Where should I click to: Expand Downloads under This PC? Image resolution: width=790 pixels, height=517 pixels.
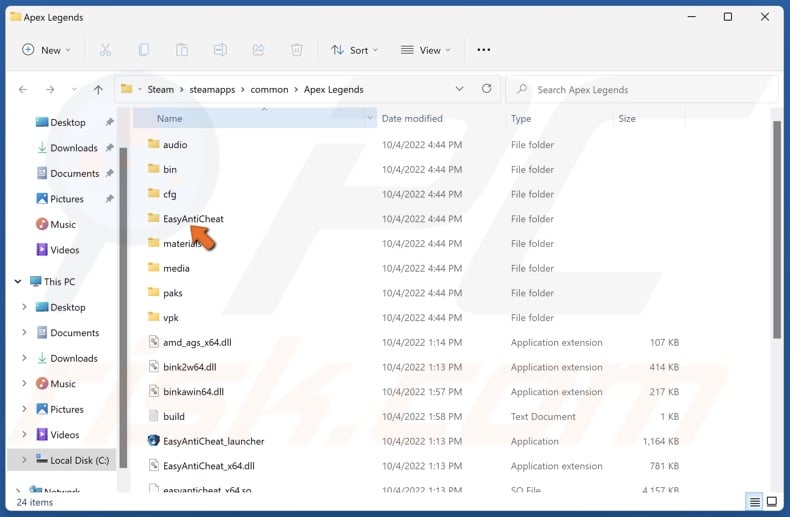coord(24,358)
